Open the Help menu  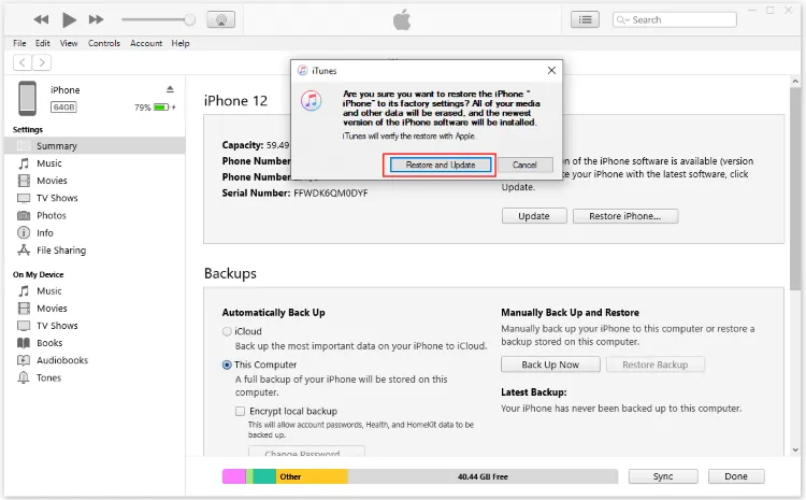pos(180,43)
